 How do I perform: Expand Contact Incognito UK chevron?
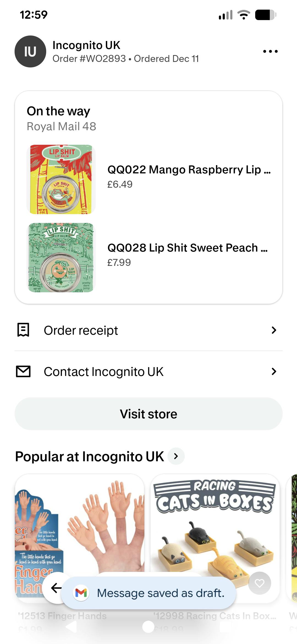274,371
